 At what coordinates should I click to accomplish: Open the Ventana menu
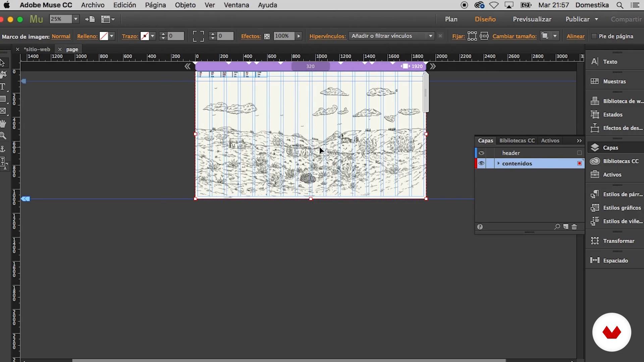click(236, 5)
